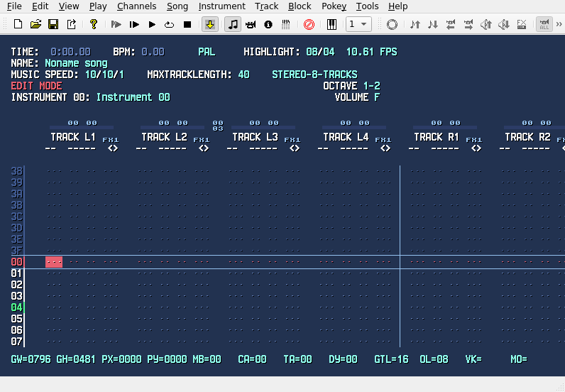Open the Channels menu
Screen dimensions: 565x392
(x=136, y=6)
